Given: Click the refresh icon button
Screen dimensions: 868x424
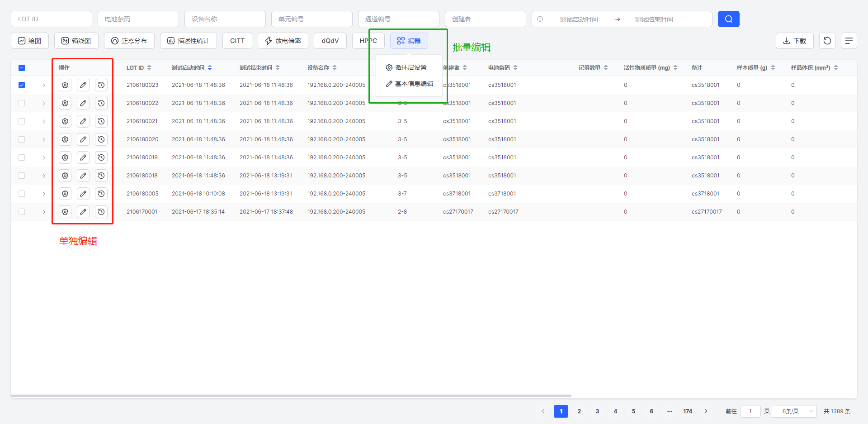Looking at the screenshot, I should coord(827,41).
